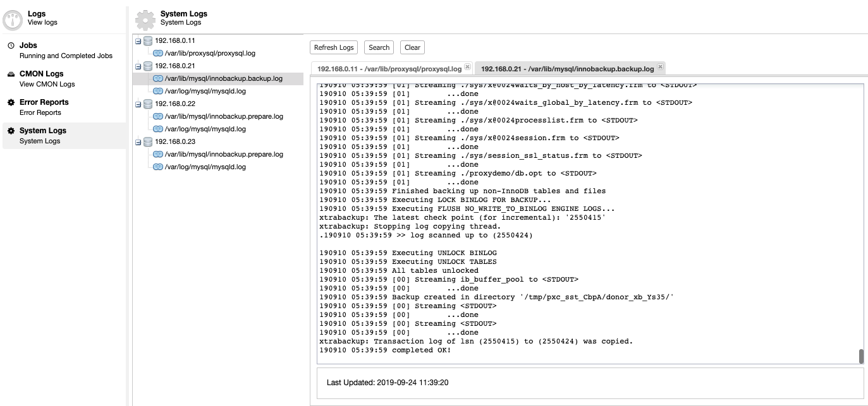
Task: Select host 192.168.0.21 label in tree
Action: 175,66
